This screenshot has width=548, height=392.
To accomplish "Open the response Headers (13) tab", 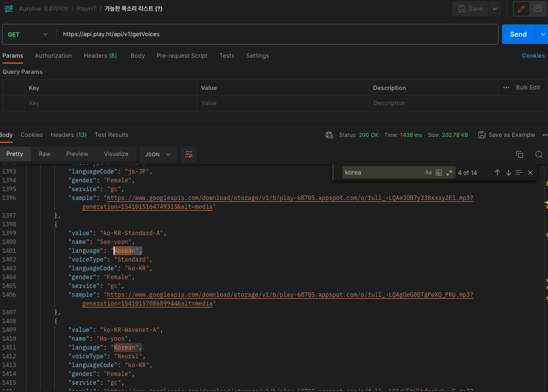I will coord(68,135).
